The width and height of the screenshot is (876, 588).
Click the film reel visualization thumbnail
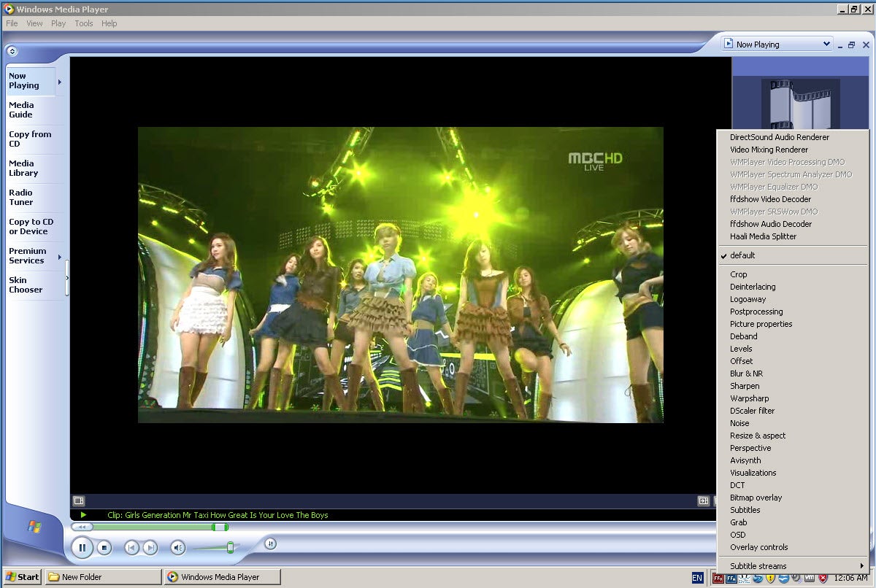[801, 104]
